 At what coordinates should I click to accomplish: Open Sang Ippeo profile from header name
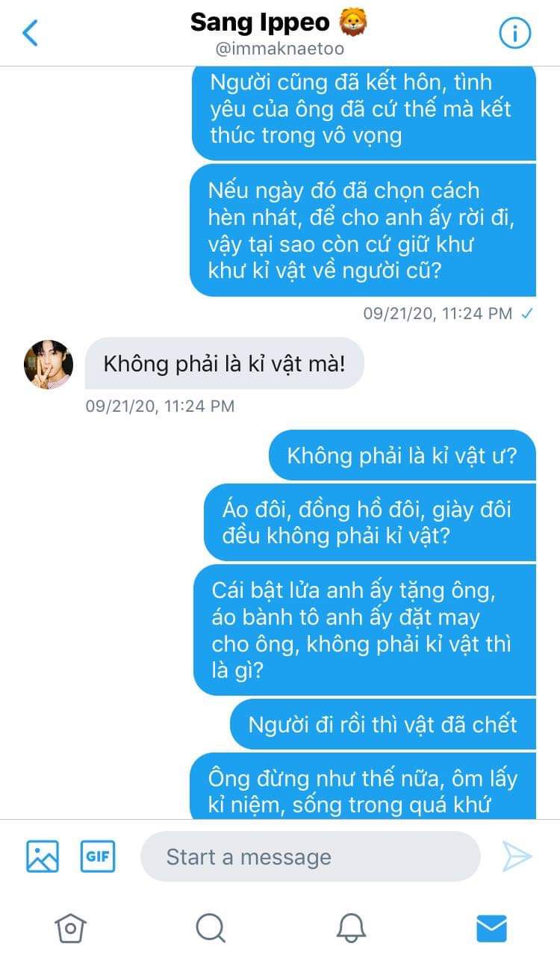[x=260, y=22]
